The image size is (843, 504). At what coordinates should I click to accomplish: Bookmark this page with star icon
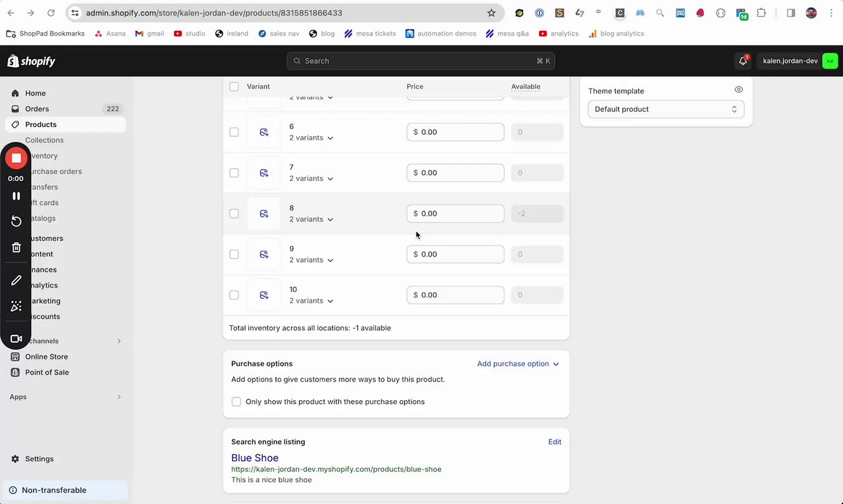[491, 13]
